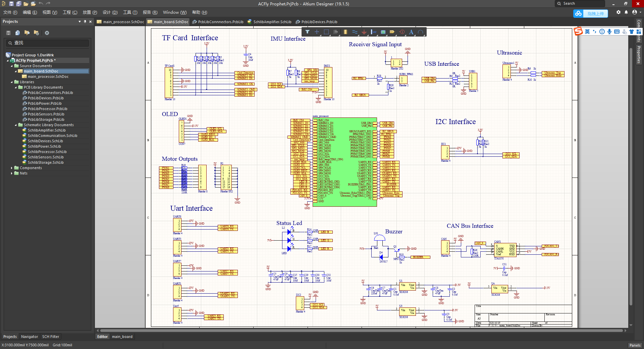The width and height of the screenshot is (644, 349).
Task: Place a net label port D1
Action: (392, 32)
